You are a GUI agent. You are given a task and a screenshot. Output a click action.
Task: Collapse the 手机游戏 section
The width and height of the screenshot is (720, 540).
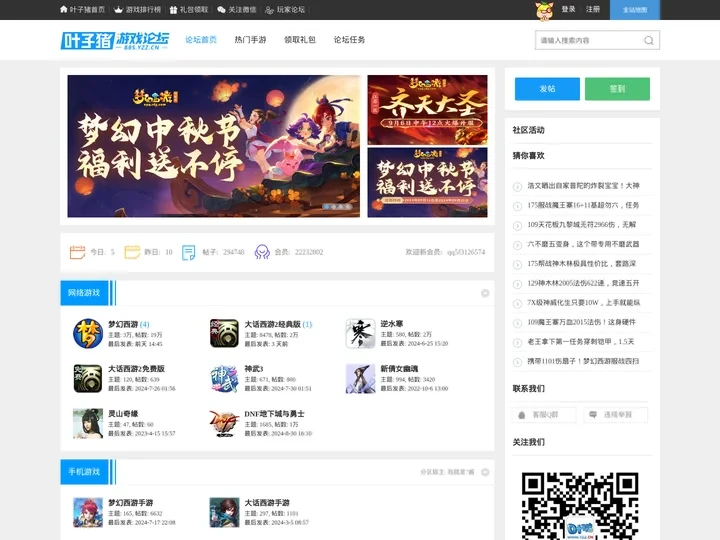[x=485, y=472]
